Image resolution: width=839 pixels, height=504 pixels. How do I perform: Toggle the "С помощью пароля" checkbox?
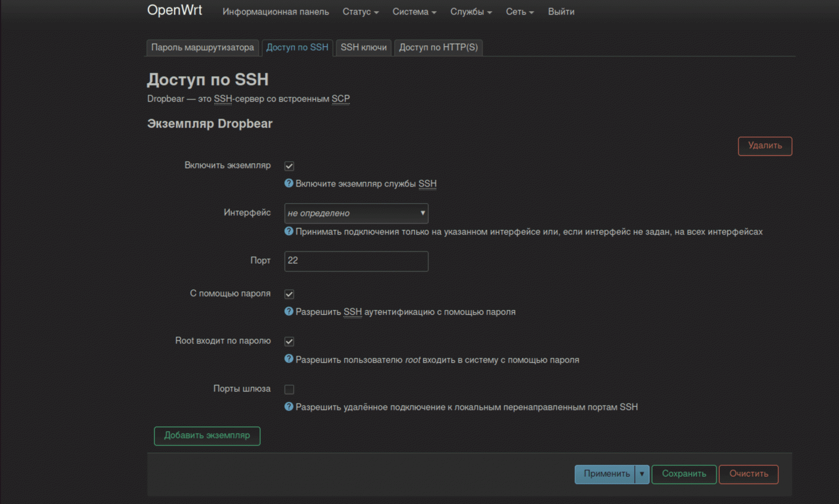pos(289,294)
